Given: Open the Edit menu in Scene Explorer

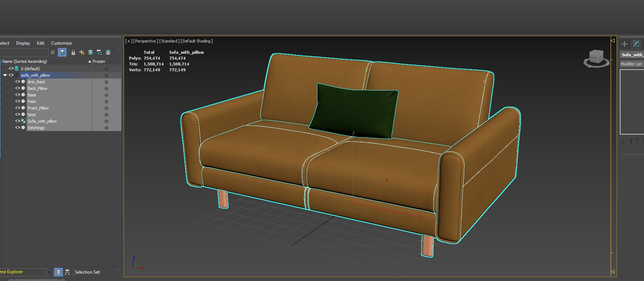Looking at the screenshot, I should [41, 43].
